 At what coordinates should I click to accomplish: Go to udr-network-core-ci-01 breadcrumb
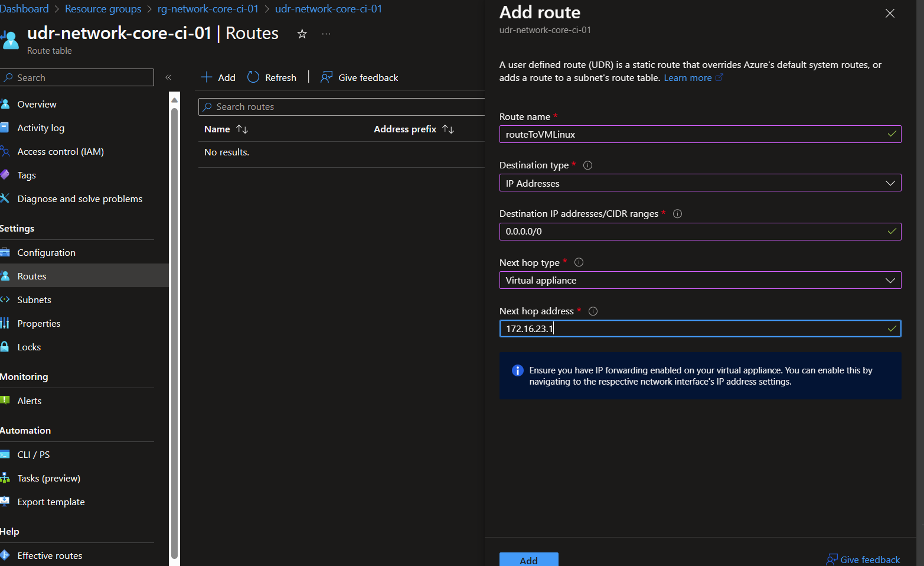[x=328, y=9]
